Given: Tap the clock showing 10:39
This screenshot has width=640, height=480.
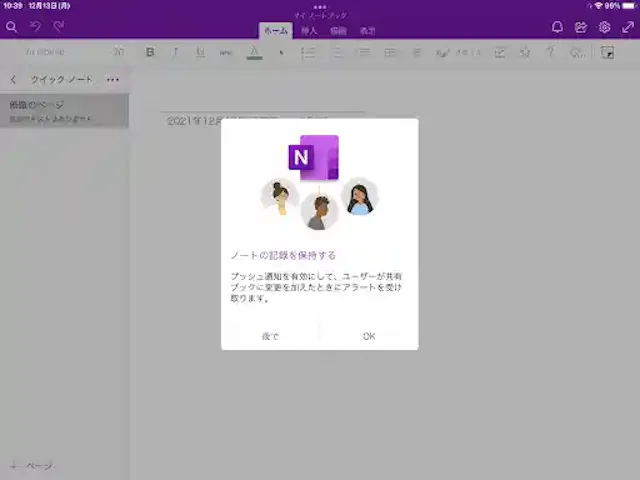Looking at the screenshot, I should click(13, 6).
